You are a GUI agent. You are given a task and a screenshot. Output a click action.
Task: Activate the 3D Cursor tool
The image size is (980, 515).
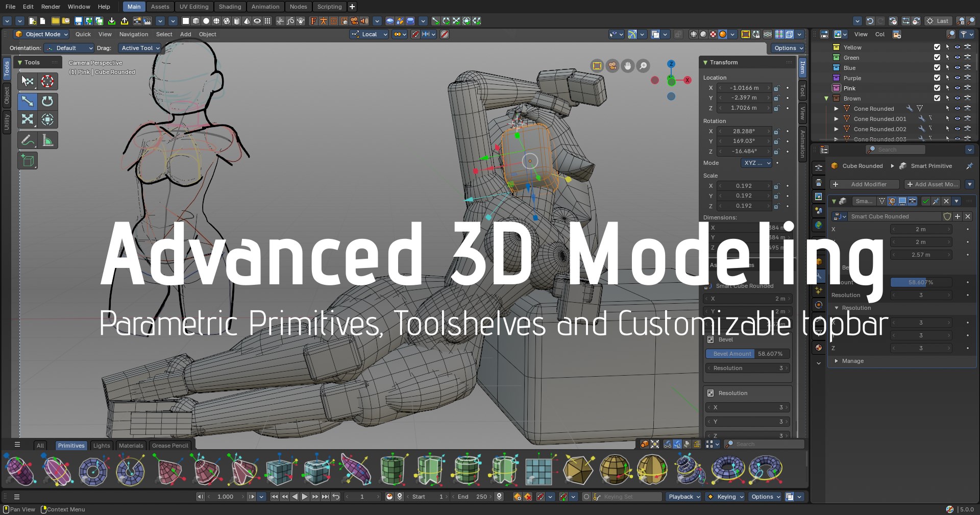point(47,81)
